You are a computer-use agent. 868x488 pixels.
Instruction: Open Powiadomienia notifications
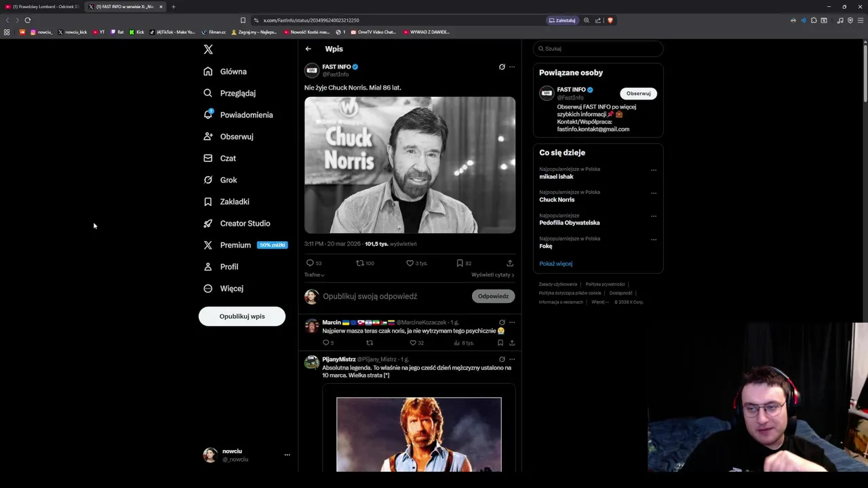pos(238,115)
